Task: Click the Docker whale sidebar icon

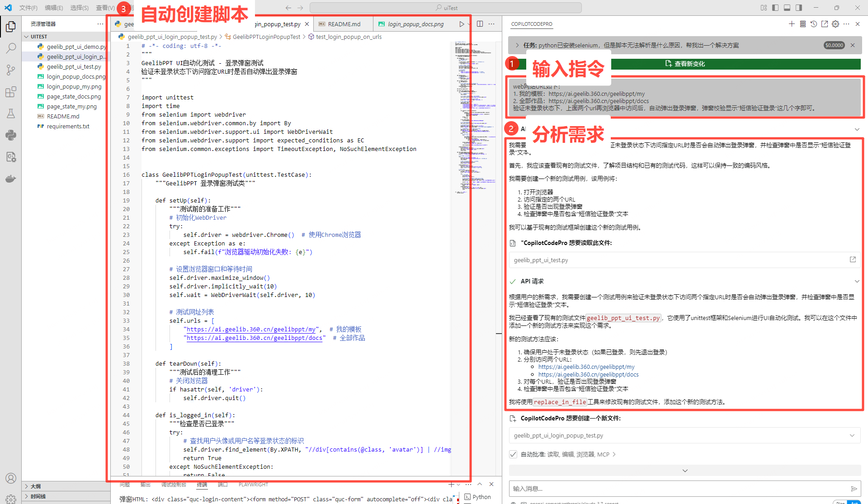Action: click(11, 179)
